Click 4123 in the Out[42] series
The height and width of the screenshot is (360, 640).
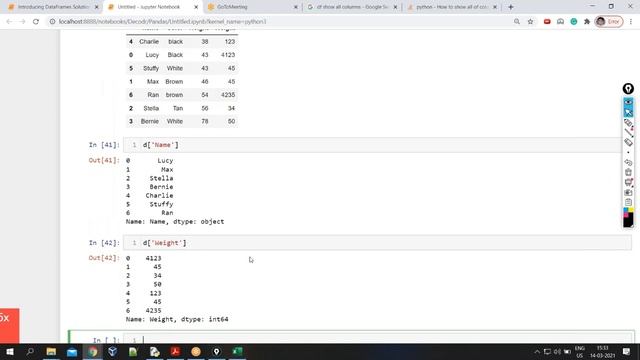(x=153, y=258)
